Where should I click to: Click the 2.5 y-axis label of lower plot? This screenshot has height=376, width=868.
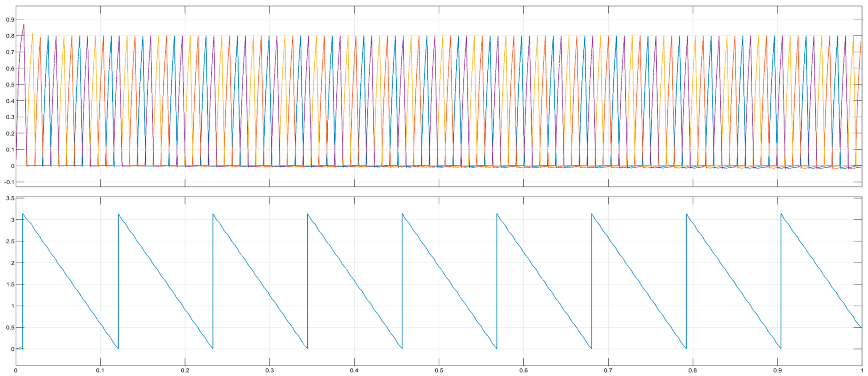point(10,241)
